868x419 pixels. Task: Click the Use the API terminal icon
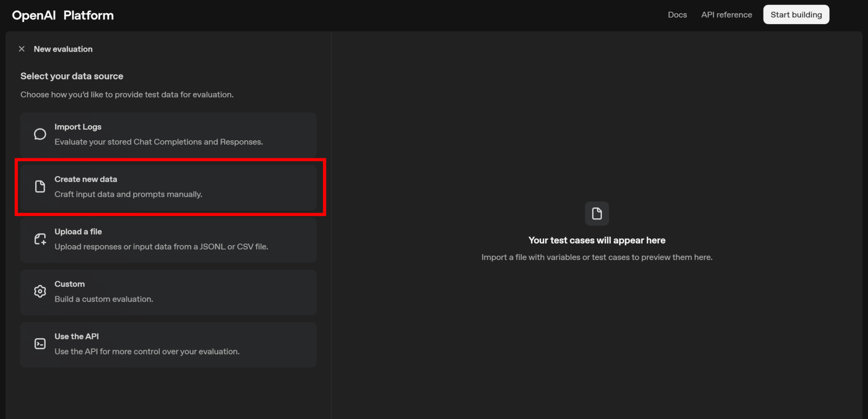40,344
